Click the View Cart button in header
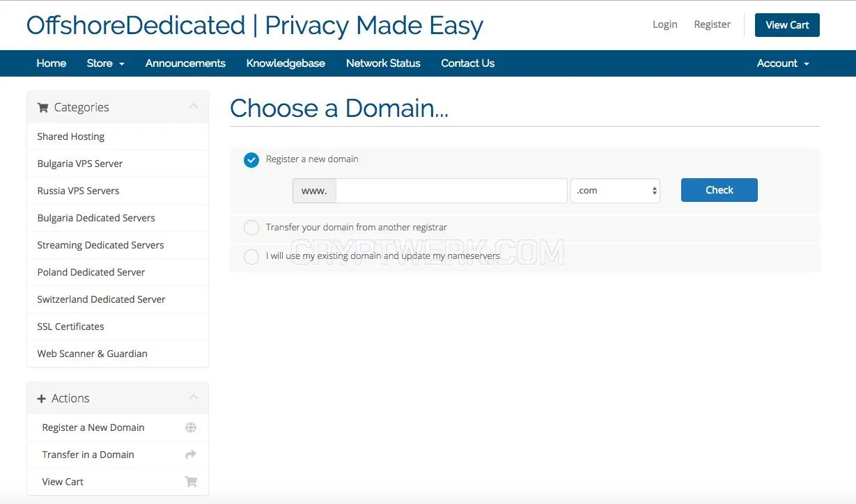Image resolution: width=856 pixels, height=504 pixels. 787,25
